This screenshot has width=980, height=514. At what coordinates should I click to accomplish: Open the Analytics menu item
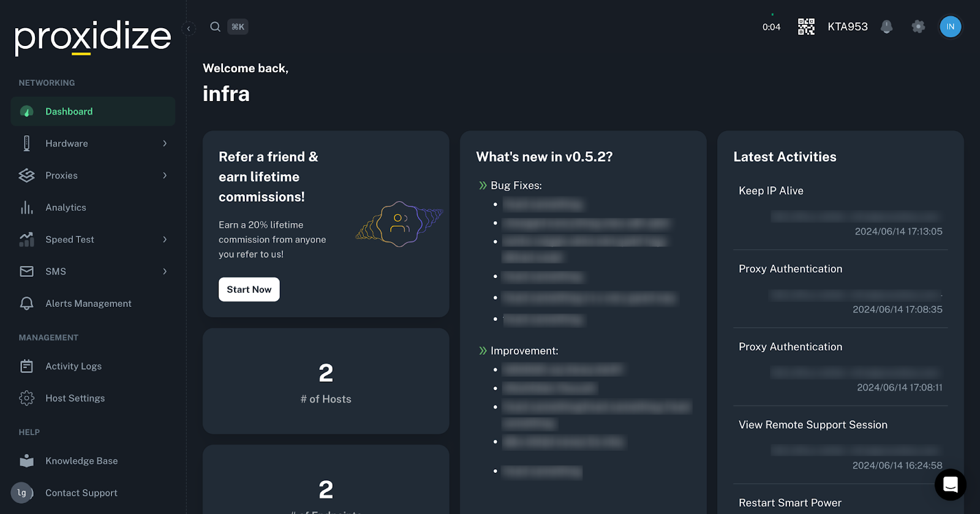pyautogui.click(x=92, y=208)
